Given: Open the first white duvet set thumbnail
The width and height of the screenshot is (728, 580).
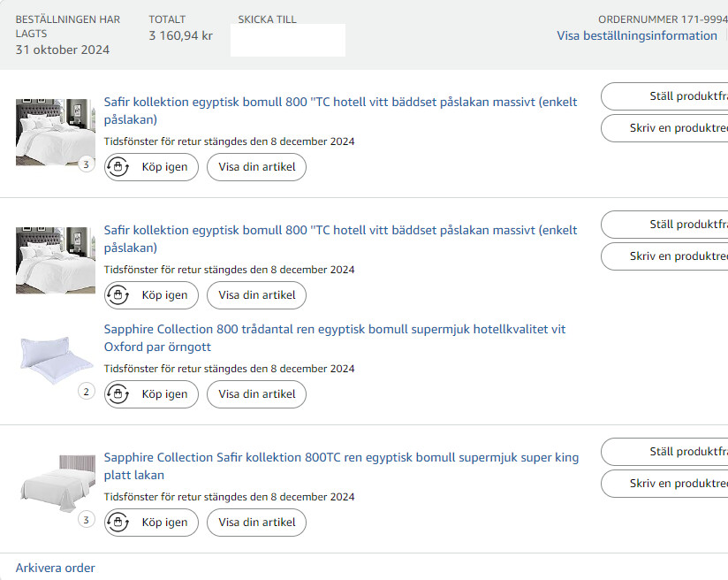Looking at the screenshot, I should (x=56, y=132).
